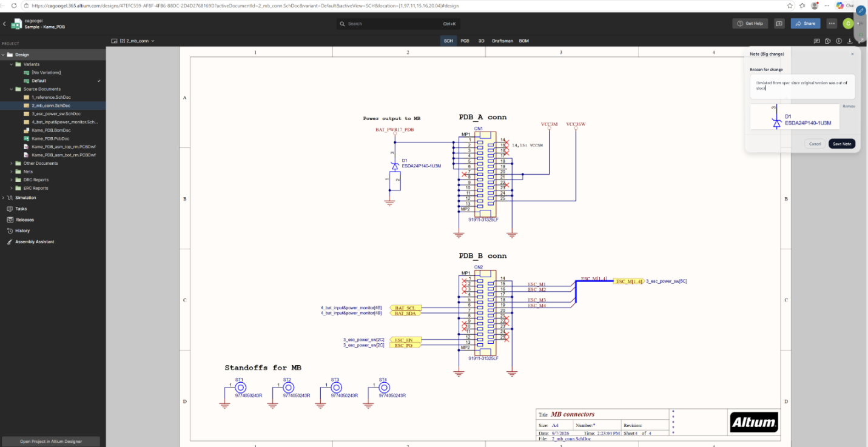Reload the page with the browser refresh icon
Image resolution: width=868 pixels, height=447 pixels.
click(14, 5)
